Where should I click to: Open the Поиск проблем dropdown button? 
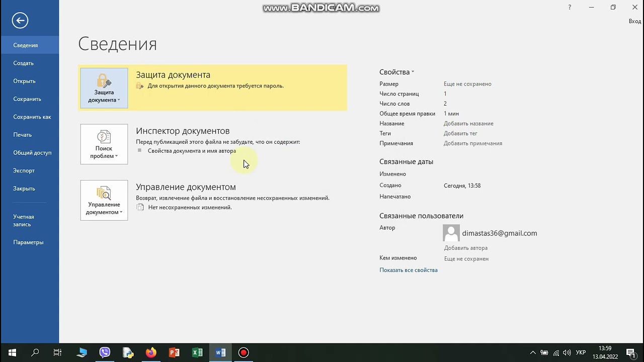pyautogui.click(x=104, y=144)
